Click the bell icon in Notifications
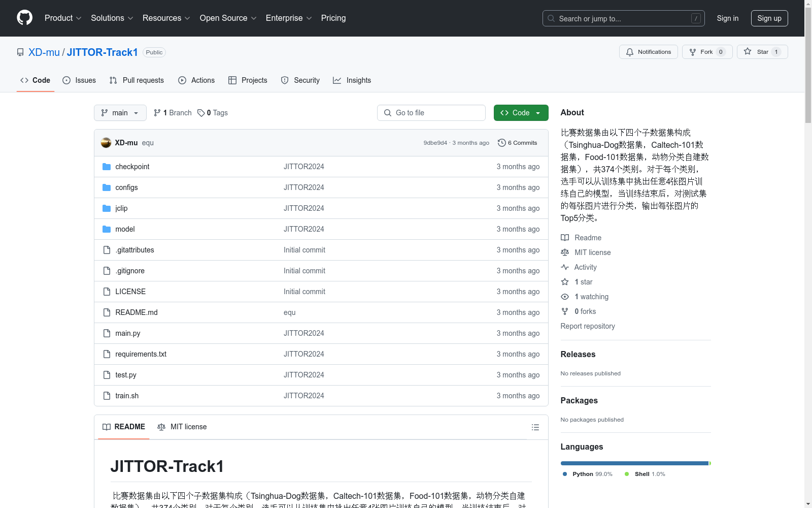The height and width of the screenshot is (508, 812). point(630,52)
